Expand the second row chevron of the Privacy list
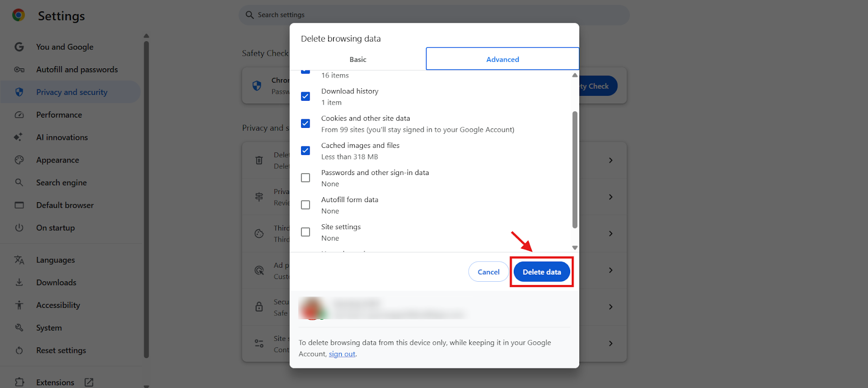Screen dimensions: 868x388 (611, 197)
